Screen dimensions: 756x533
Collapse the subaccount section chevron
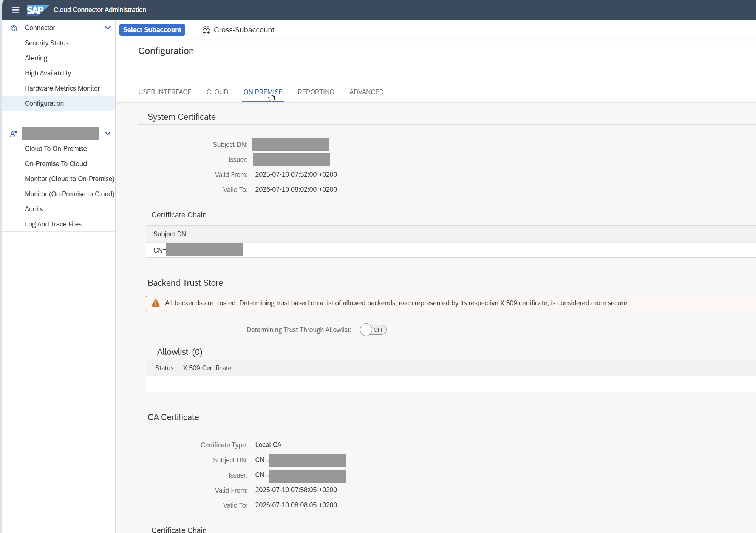(x=108, y=134)
